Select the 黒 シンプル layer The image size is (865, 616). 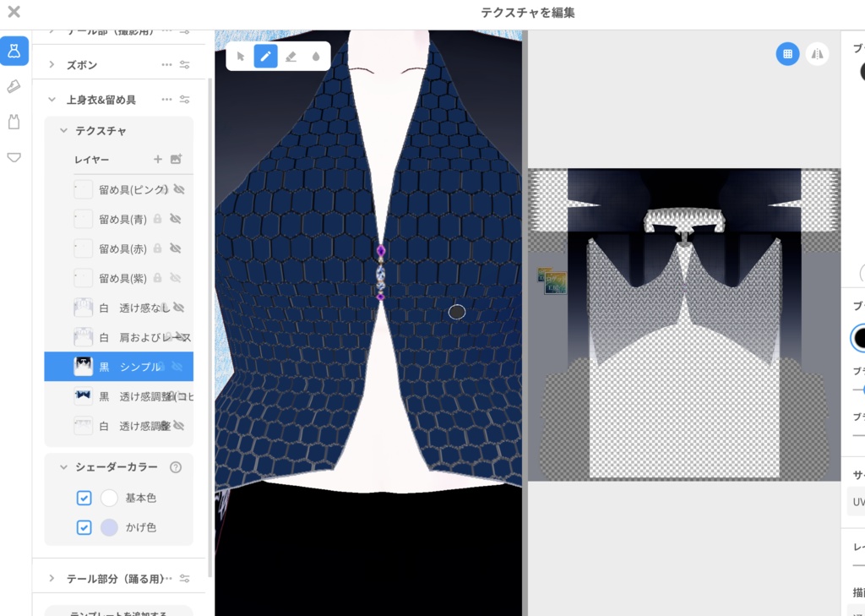click(x=118, y=367)
